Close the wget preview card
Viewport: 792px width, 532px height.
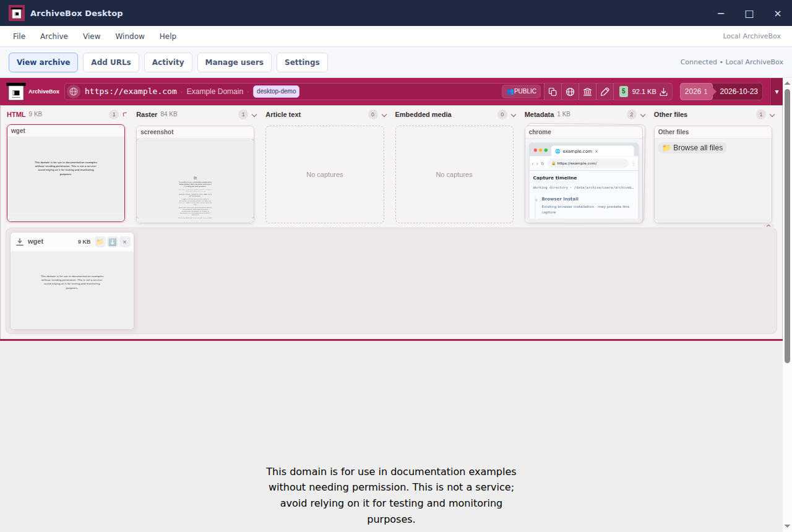(124, 242)
